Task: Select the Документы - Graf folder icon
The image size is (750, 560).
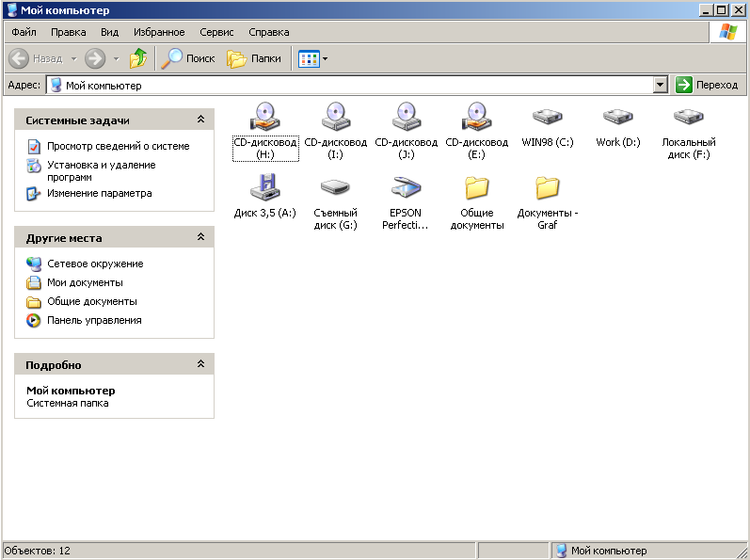Action: (547, 187)
